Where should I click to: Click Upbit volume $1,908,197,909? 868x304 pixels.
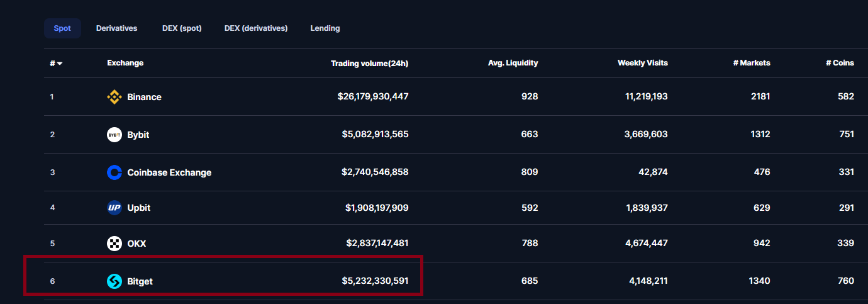coord(377,208)
